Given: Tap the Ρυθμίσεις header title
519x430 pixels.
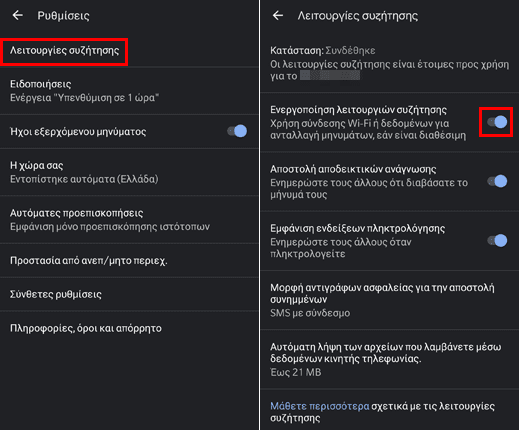Looking at the screenshot, I should 63,15.
